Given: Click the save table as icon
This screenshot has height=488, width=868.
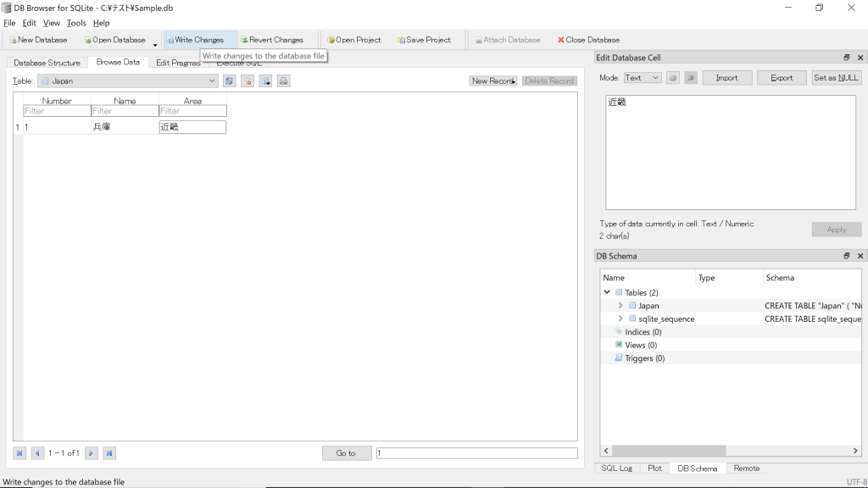Looking at the screenshot, I should pos(265,80).
